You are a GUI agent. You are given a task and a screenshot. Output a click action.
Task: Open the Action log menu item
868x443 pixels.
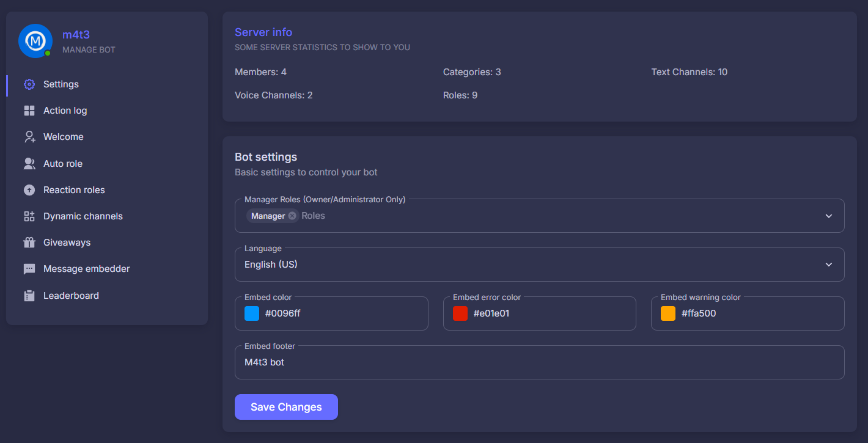coord(107,111)
